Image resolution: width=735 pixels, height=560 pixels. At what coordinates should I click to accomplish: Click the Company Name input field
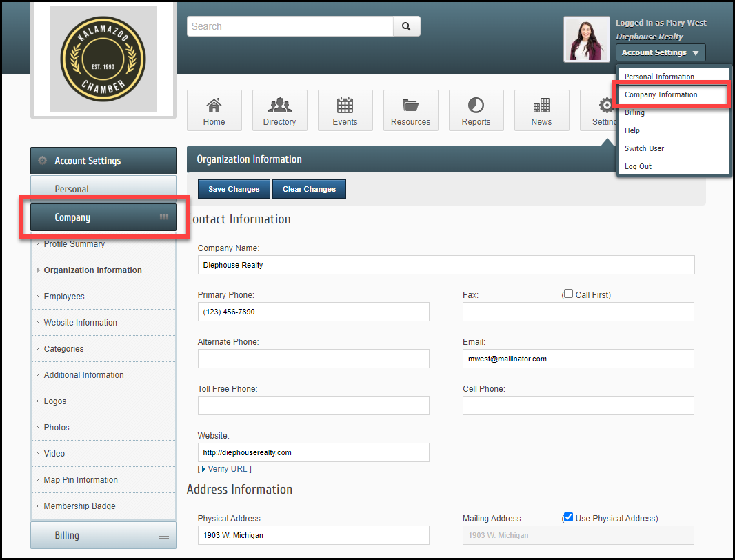click(445, 265)
